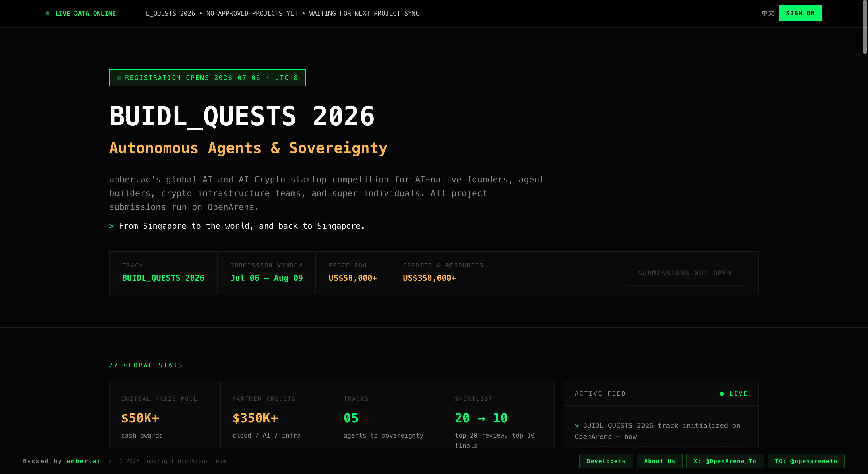The image size is (868, 474).
Task: Open the Developers footer link
Action: (x=606, y=461)
